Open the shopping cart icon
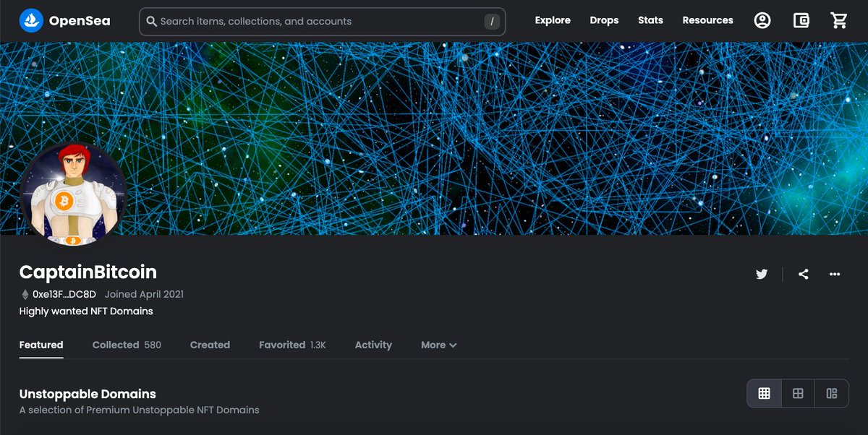The height and width of the screenshot is (435, 868). point(839,20)
